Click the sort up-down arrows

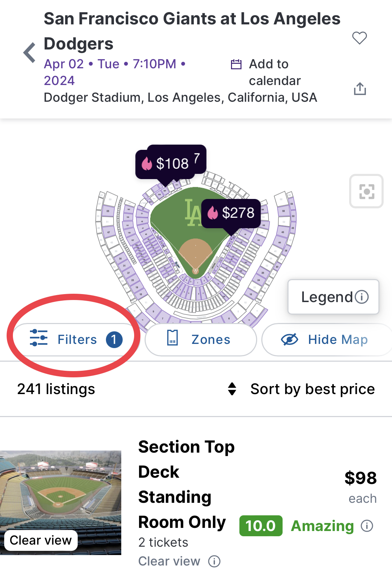pos(232,389)
